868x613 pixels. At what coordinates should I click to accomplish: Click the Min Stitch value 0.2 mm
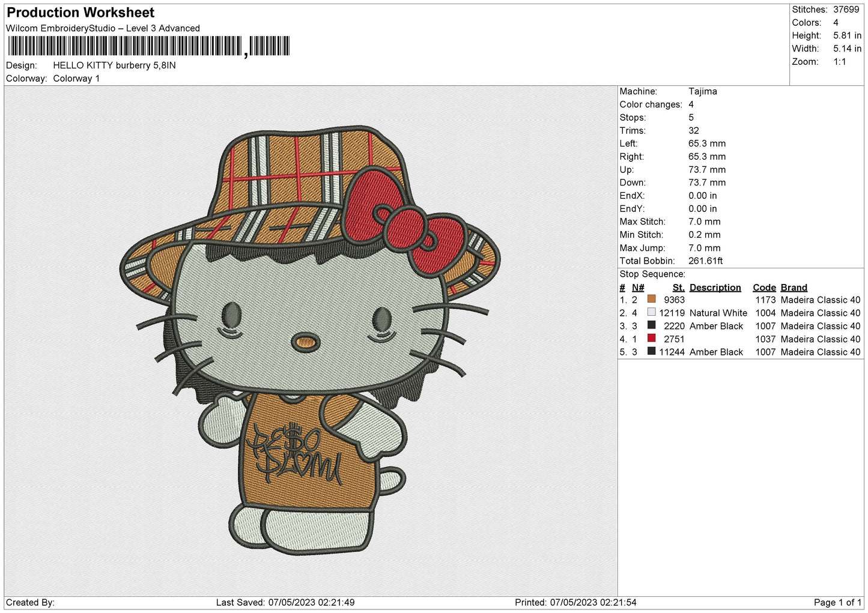(x=704, y=235)
